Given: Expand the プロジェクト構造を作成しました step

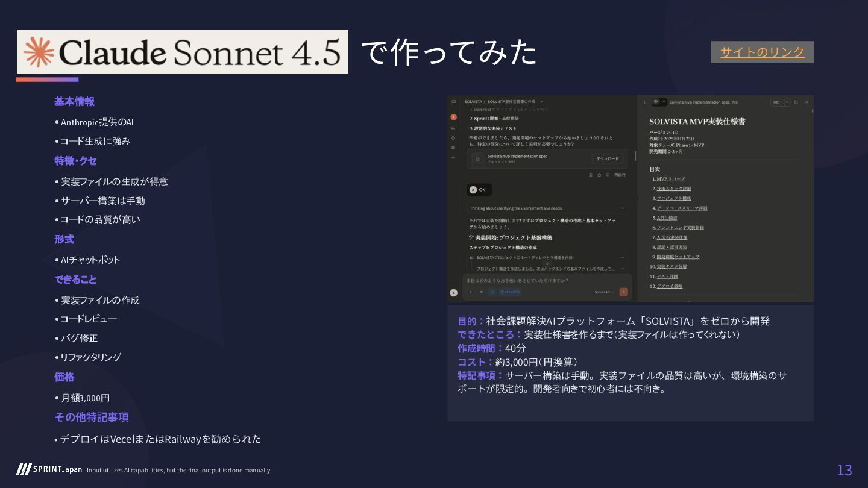Looking at the screenshot, I should [x=547, y=269].
